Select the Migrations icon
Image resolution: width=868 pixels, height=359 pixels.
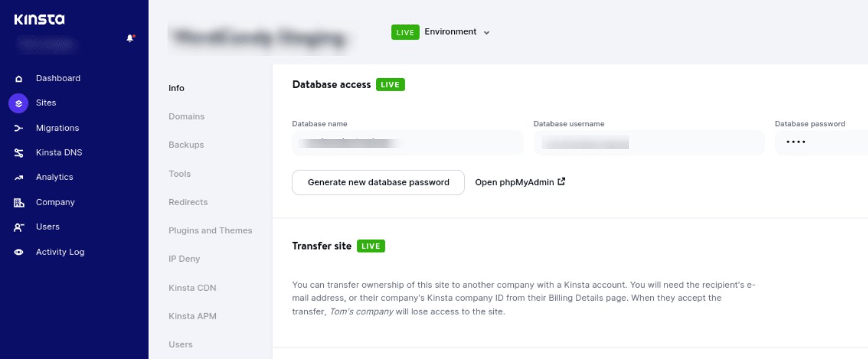[18, 128]
